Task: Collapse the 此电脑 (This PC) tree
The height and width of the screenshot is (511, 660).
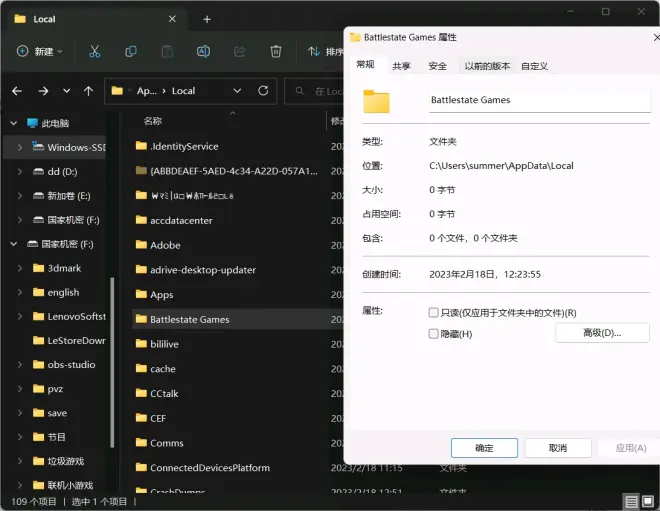Action: [x=14, y=123]
